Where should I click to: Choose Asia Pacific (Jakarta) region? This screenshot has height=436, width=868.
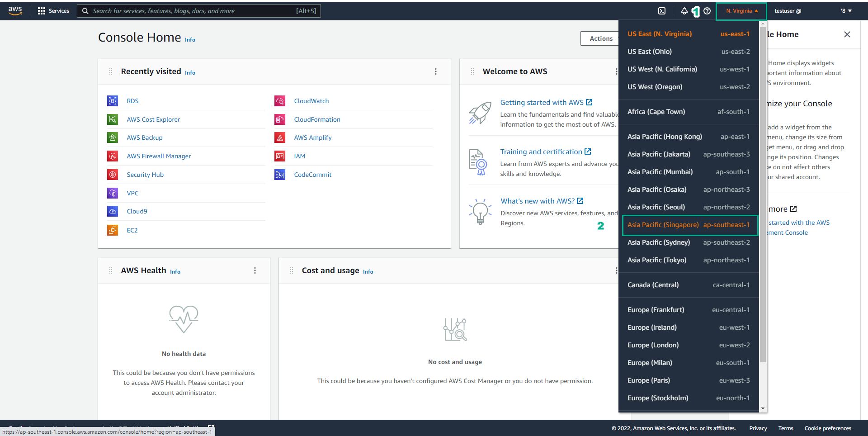pos(689,154)
